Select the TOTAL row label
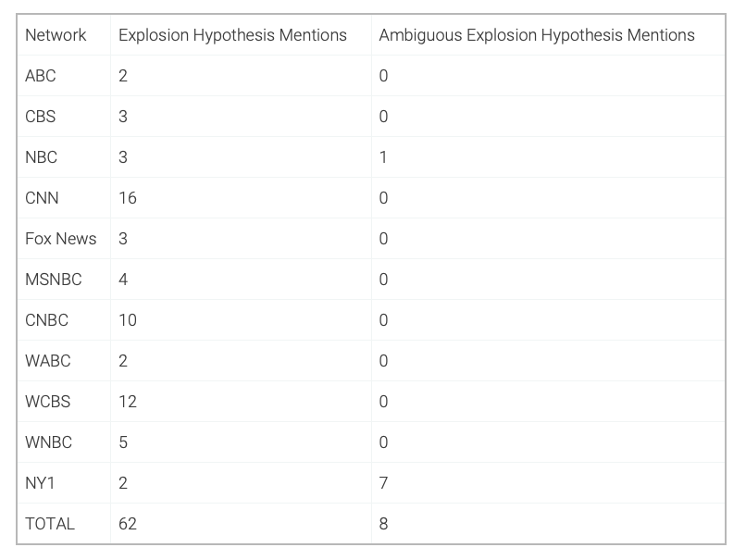Viewport: 746px width, 560px height. click(50, 524)
